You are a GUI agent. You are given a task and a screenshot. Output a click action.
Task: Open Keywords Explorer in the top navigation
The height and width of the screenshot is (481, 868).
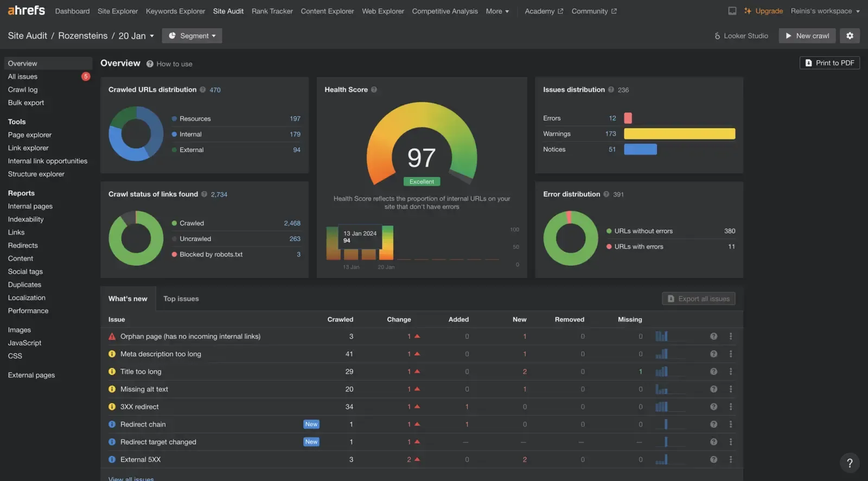point(175,11)
